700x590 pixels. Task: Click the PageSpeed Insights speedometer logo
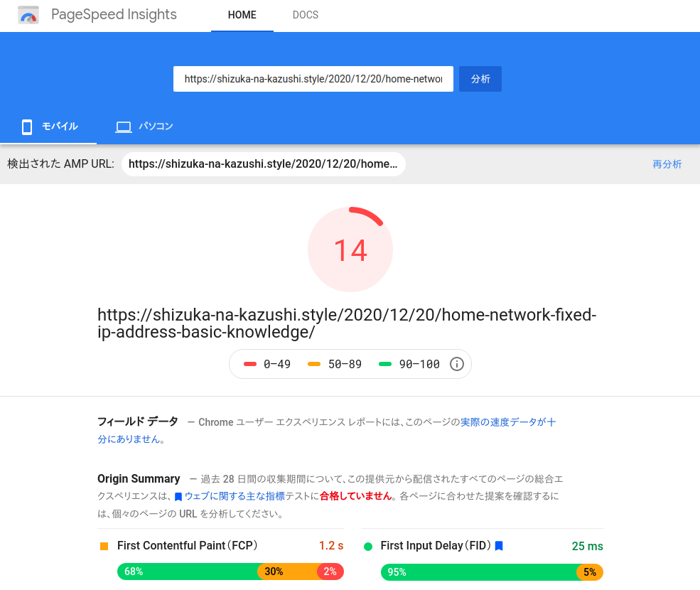[x=28, y=15]
